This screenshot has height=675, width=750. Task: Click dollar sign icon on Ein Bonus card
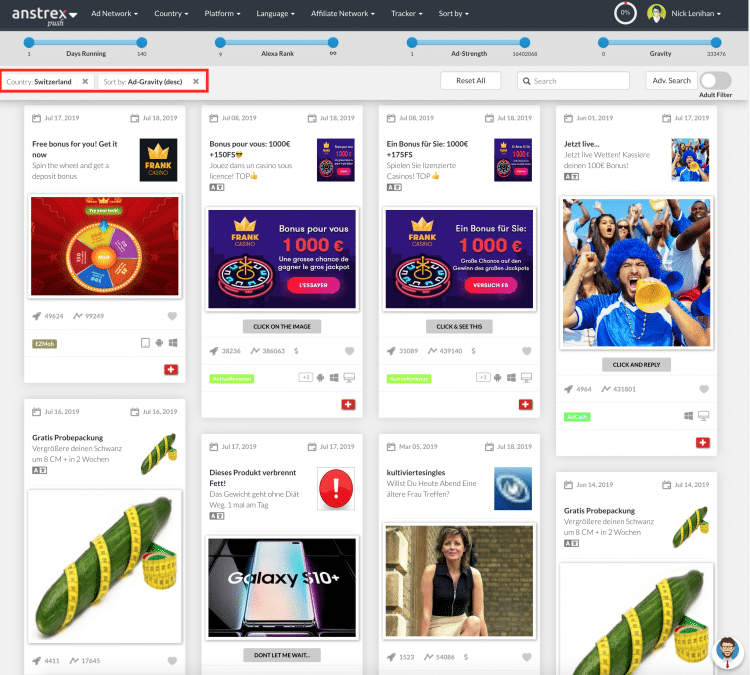pyautogui.click(x=473, y=351)
